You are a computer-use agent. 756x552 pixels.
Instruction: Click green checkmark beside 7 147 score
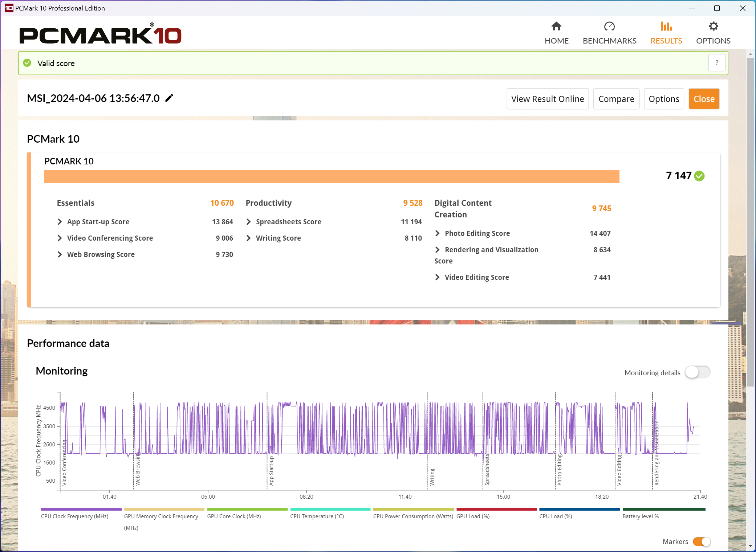click(699, 176)
